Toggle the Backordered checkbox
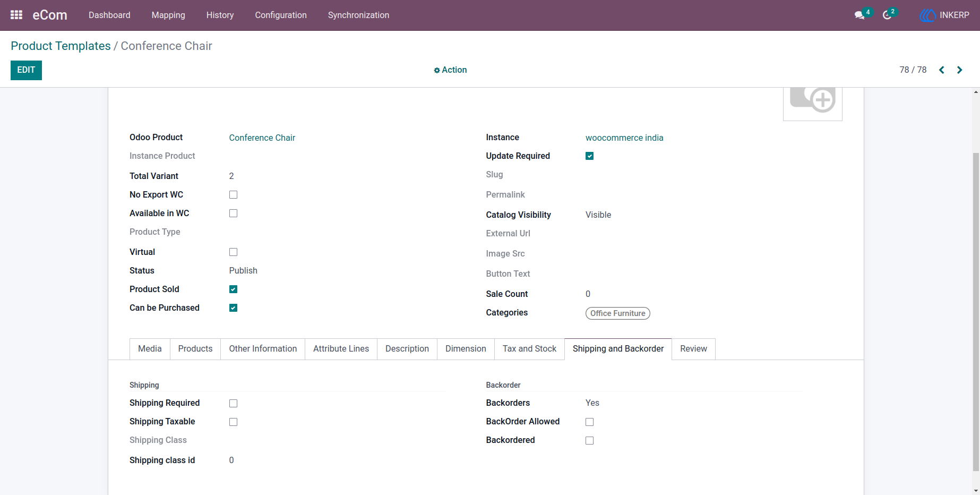Viewport: 980px width, 495px height. point(589,441)
